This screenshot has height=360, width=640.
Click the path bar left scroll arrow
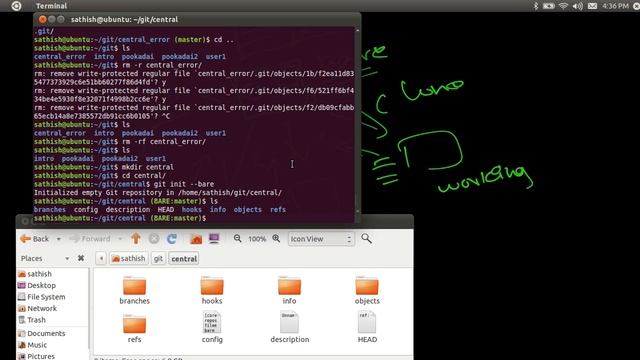click(101, 258)
